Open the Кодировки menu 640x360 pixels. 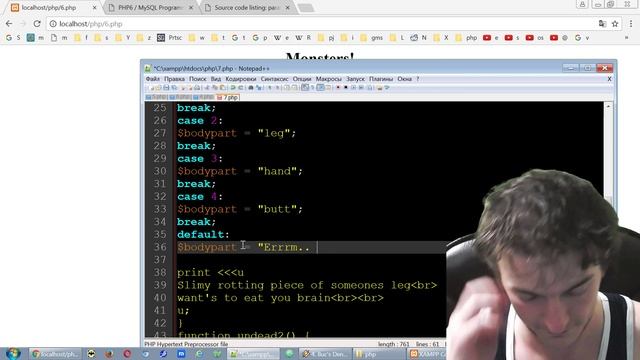point(241,79)
